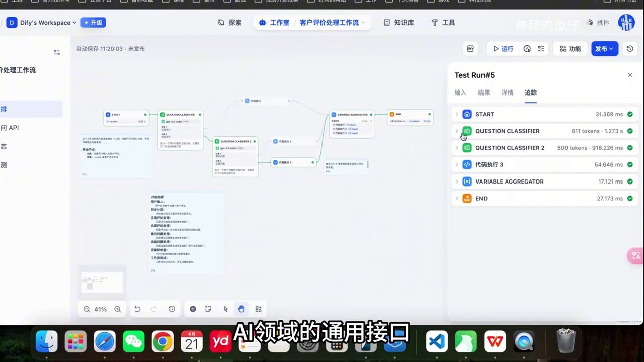This screenshot has height=362, width=644.
Task: Click the QUESTION CLASSIFIER 2 node on canvas
Action: coord(235,156)
